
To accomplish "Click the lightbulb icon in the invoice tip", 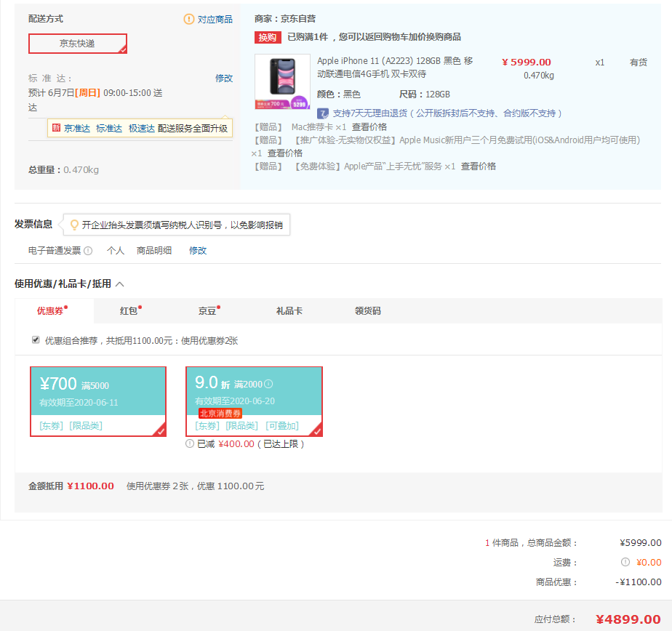I will [x=73, y=225].
